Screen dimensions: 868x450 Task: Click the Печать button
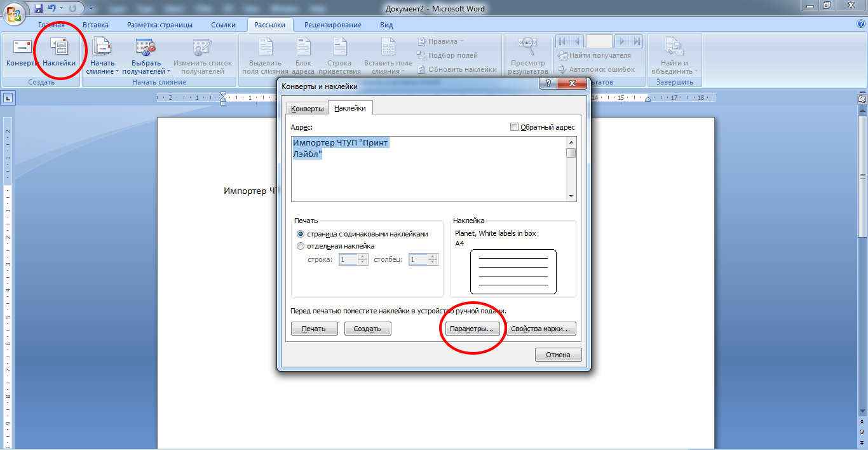tap(314, 329)
